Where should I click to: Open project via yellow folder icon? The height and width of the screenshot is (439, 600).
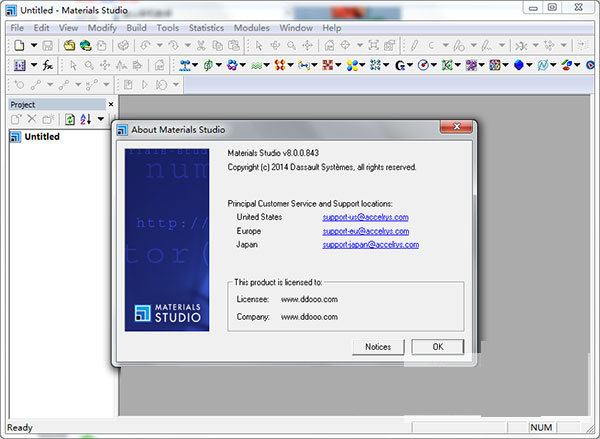tap(69, 46)
